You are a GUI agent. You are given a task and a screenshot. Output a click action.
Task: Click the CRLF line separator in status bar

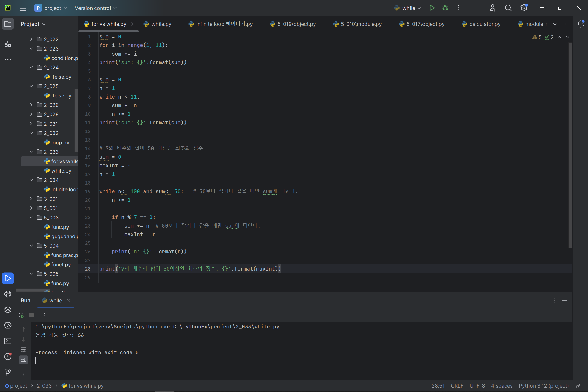(457, 386)
